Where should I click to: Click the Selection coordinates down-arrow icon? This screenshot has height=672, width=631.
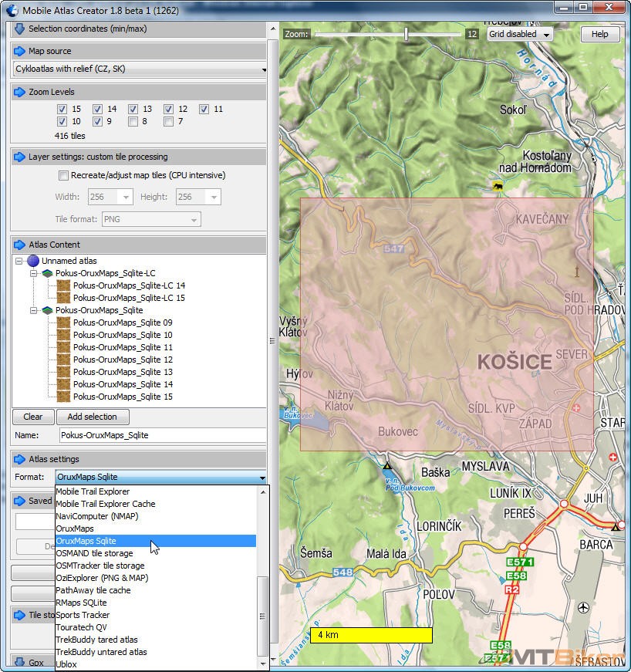[x=20, y=29]
